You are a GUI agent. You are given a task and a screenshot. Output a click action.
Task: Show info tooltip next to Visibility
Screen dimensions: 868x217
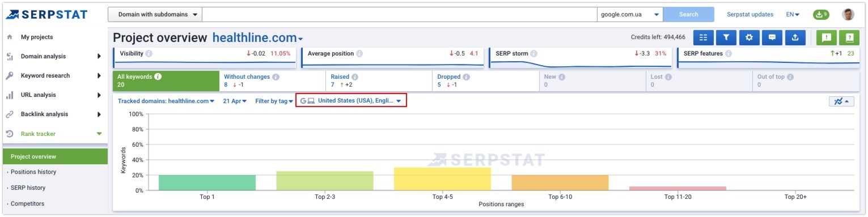149,54
